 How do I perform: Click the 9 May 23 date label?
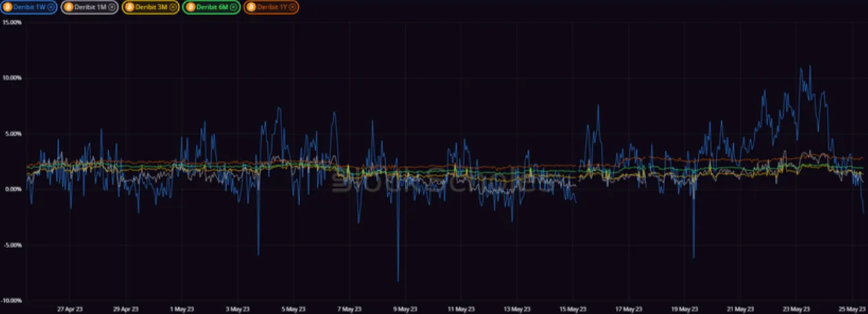point(405,309)
